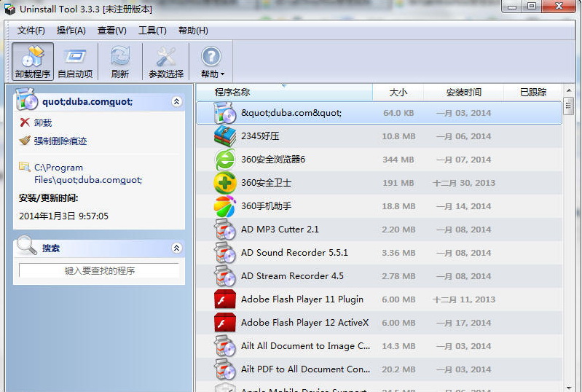582x392 pixels.
Task: Open the 文件(F) menu
Action: pos(31,31)
